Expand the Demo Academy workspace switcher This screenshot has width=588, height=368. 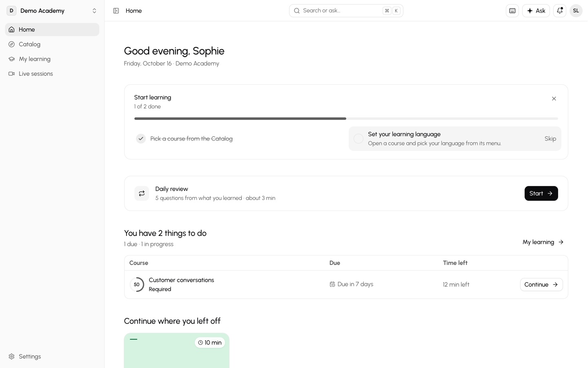[52, 11]
